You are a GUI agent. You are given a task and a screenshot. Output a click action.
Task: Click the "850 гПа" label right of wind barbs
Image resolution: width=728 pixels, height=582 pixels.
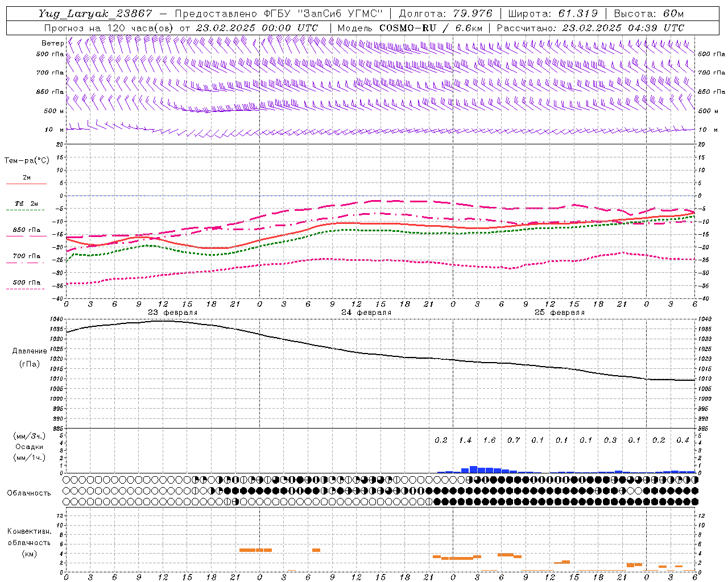click(x=712, y=92)
